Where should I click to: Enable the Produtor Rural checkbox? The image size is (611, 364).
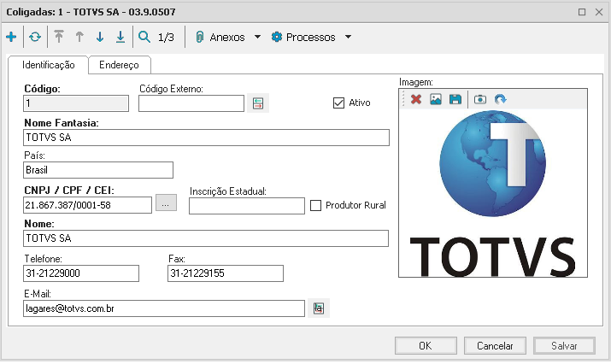pos(315,205)
